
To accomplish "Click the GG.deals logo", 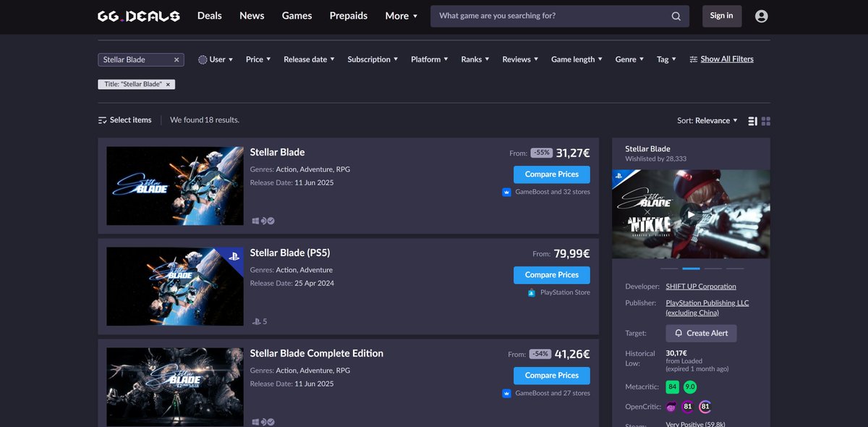I will click(x=139, y=16).
